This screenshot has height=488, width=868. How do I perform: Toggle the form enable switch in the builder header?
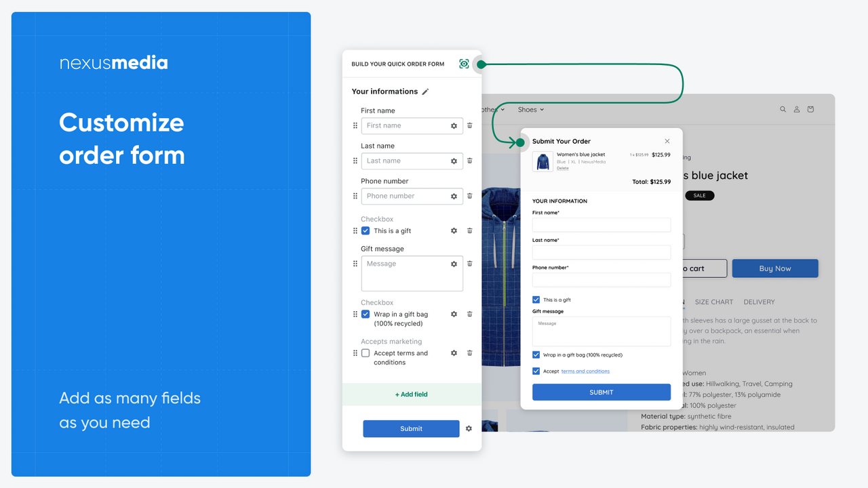pyautogui.click(x=479, y=64)
